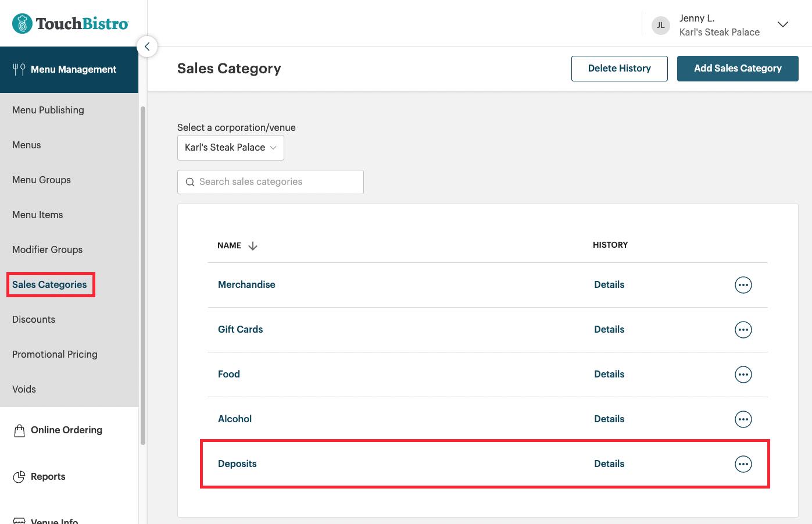The image size is (812, 524).
Task: Click the search magnifier in sales categories search
Action: (x=190, y=181)
